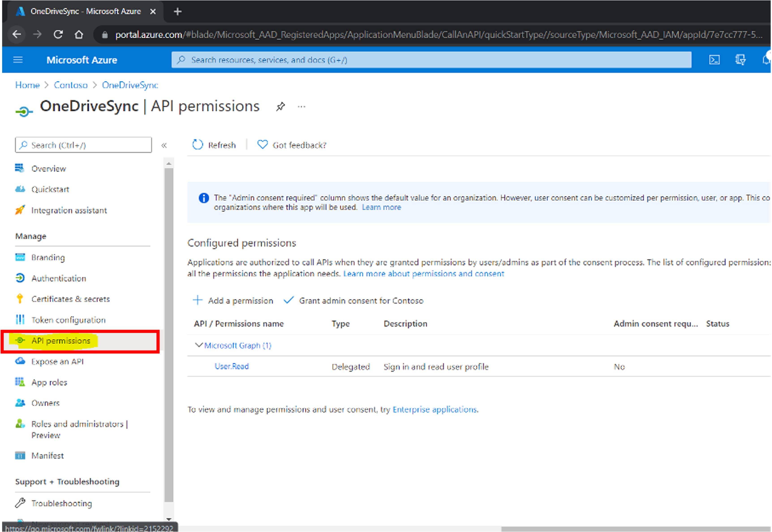Open the ellipsis more options menu
772x532 pixels.
click(x=302, y=107)
